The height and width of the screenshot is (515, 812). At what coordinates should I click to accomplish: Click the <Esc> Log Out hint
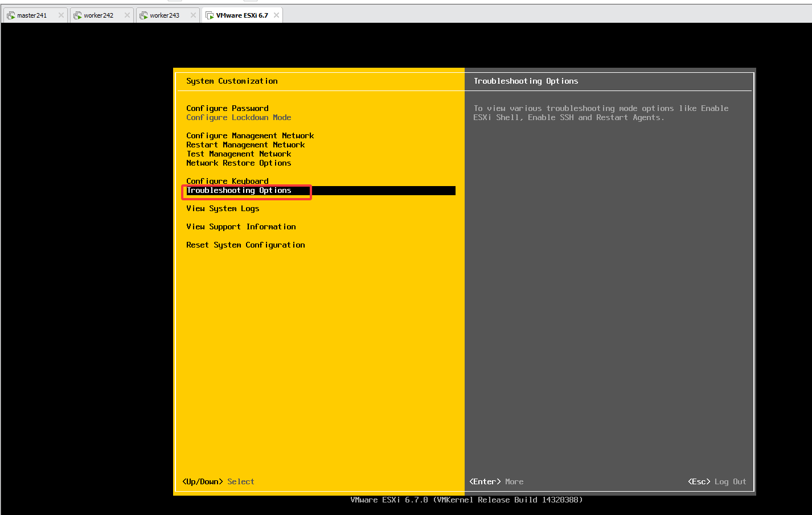click(717, 481)
